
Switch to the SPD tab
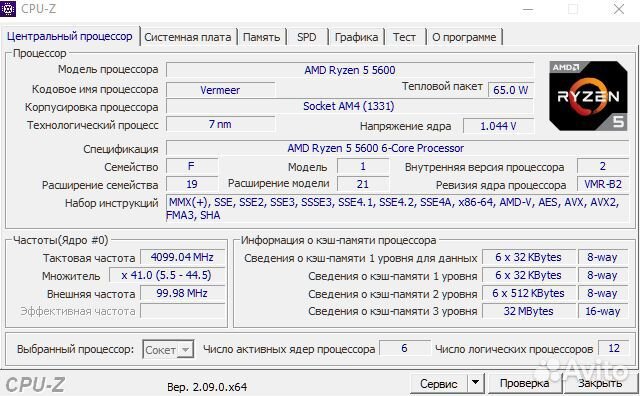[x=307, y=37]
